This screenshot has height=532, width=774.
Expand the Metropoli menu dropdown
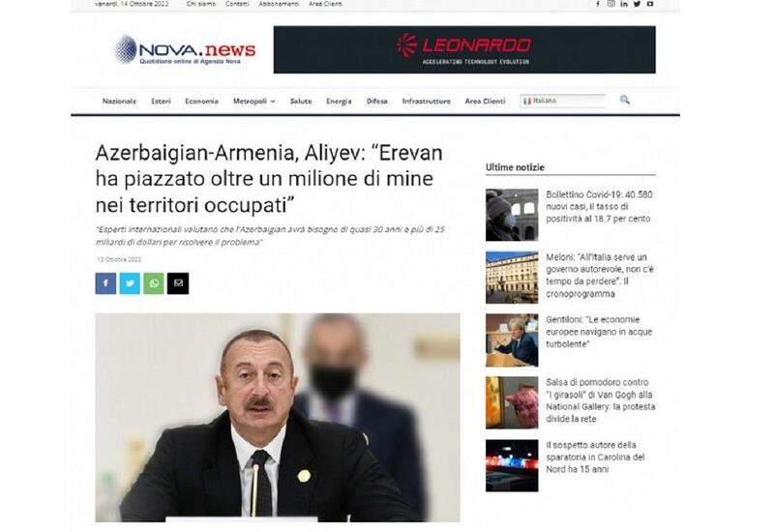pyautogui.click(x=253, y=102)
